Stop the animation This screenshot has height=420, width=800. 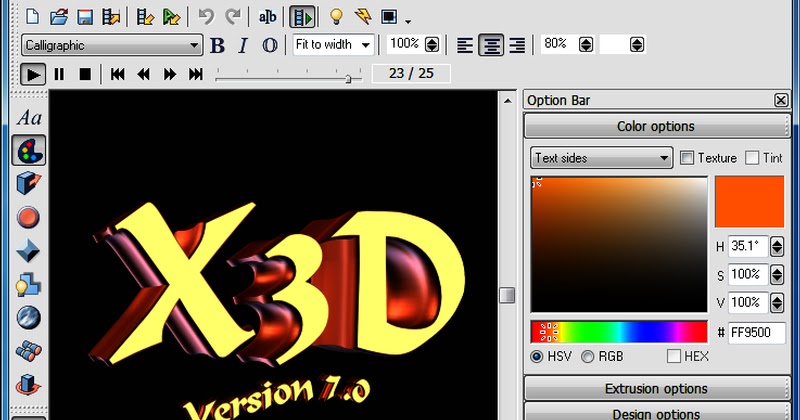(85, 75)
